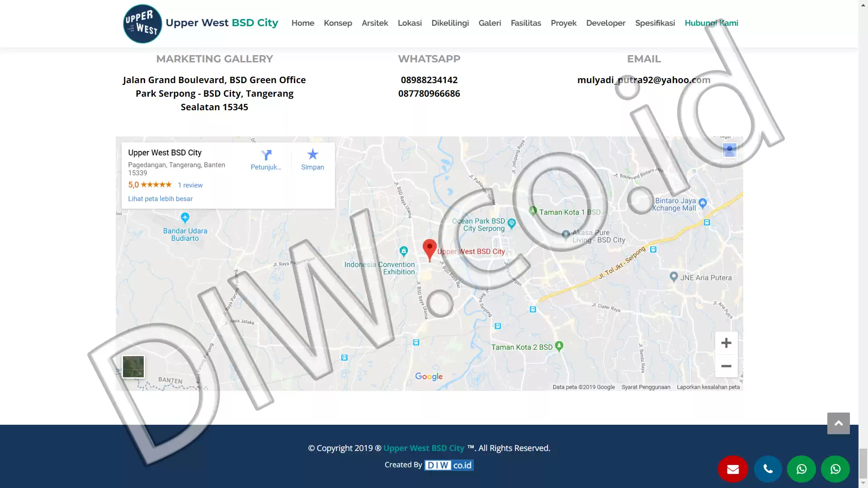This screenshot has width=868, height=488.
Task: Click the Upper West round logo
Action: 142,23
